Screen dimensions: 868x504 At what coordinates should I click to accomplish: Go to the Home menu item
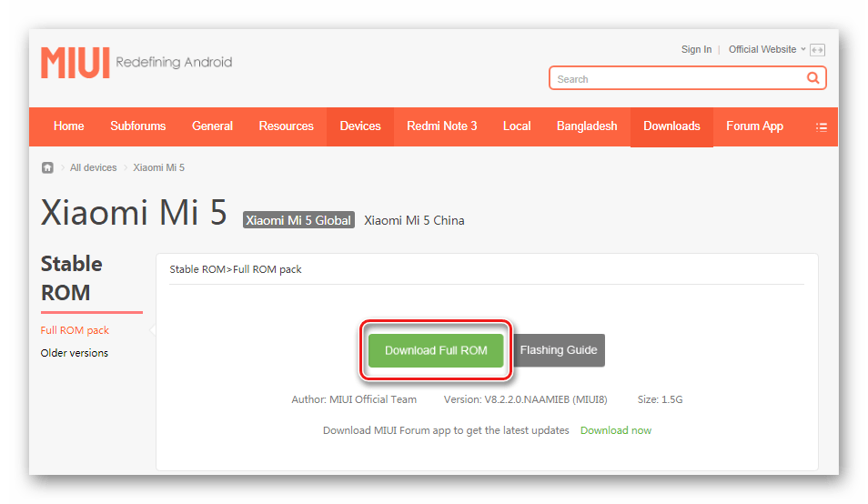point(68,126)
